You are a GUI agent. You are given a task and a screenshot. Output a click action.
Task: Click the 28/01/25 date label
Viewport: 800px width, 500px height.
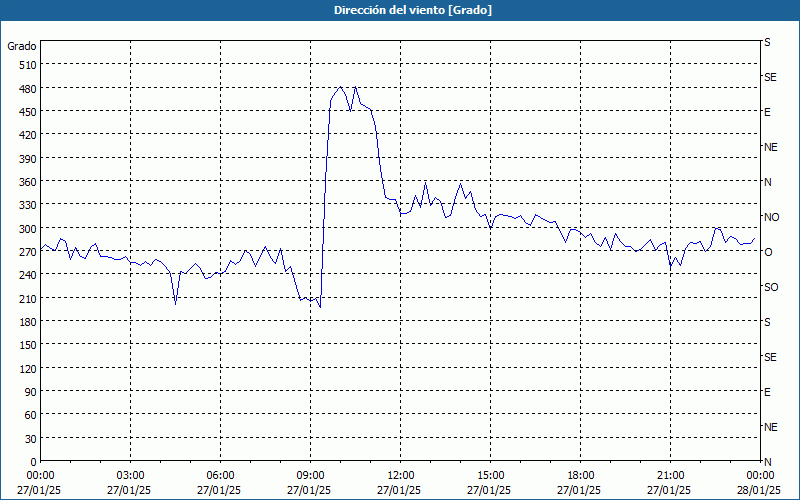[760, 490]
